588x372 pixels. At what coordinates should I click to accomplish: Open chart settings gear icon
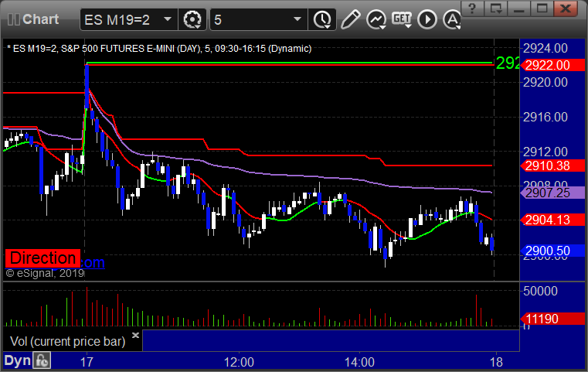[192, 19]
